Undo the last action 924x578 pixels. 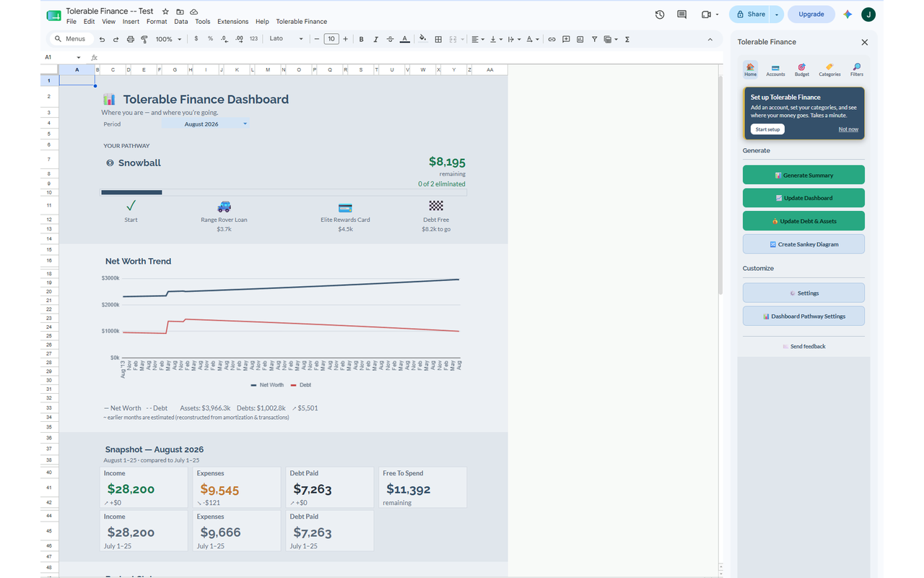(x=102, y=39)
